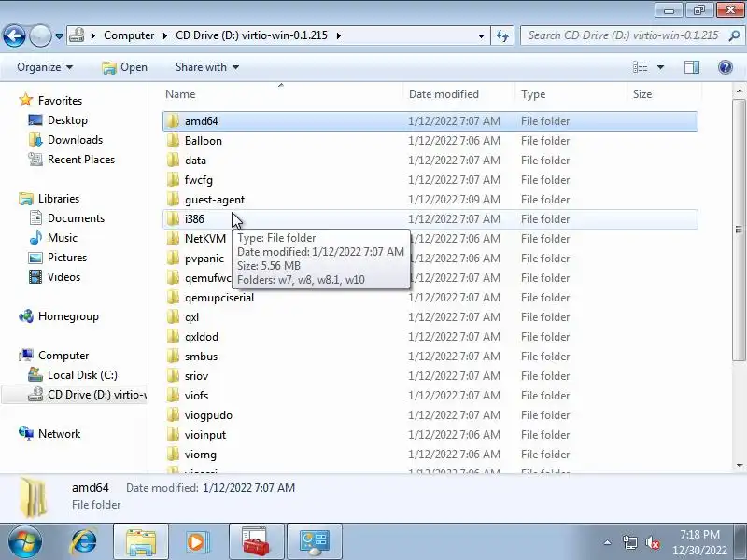Open Help with the question mark icon
Screen dimensions: 747x560
click(x=726, y=67)
